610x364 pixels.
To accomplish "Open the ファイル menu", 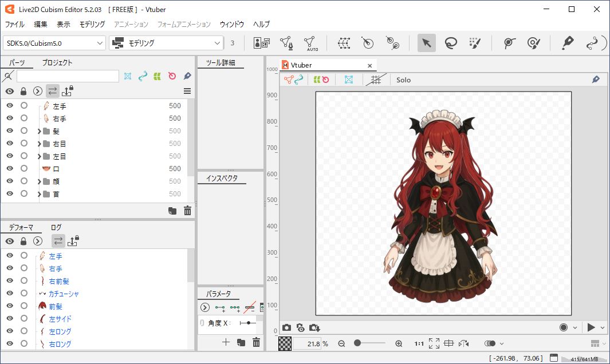I will coord(15,24).
